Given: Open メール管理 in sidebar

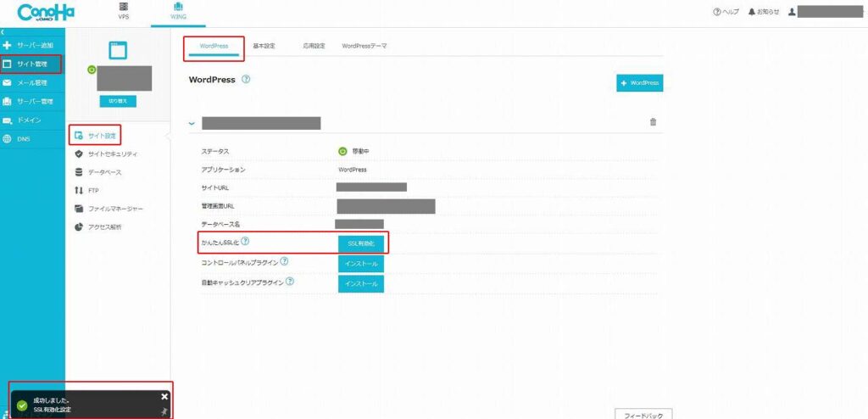Looking at the screenshot, I should pos(32,83).
